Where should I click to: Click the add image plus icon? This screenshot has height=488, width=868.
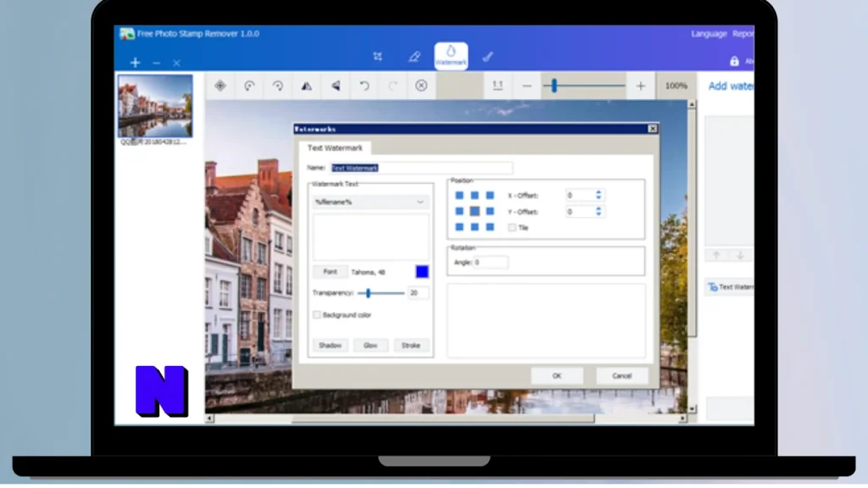pos(135,63)
